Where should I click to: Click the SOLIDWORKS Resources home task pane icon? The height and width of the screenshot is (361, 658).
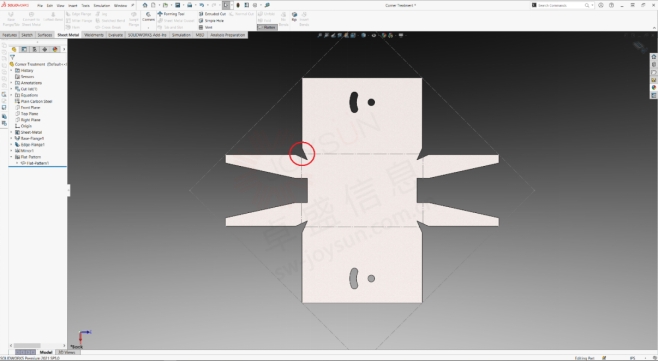[x=653, y=57]
